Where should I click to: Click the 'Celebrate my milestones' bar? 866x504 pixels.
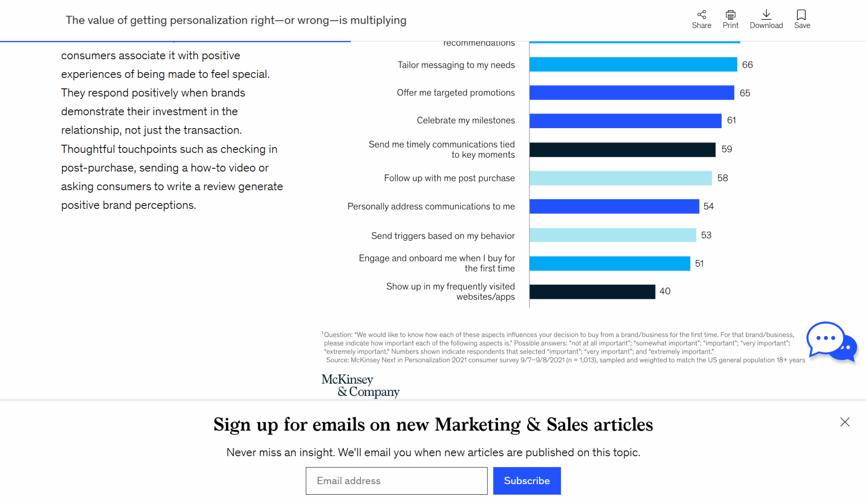(625, 120)
